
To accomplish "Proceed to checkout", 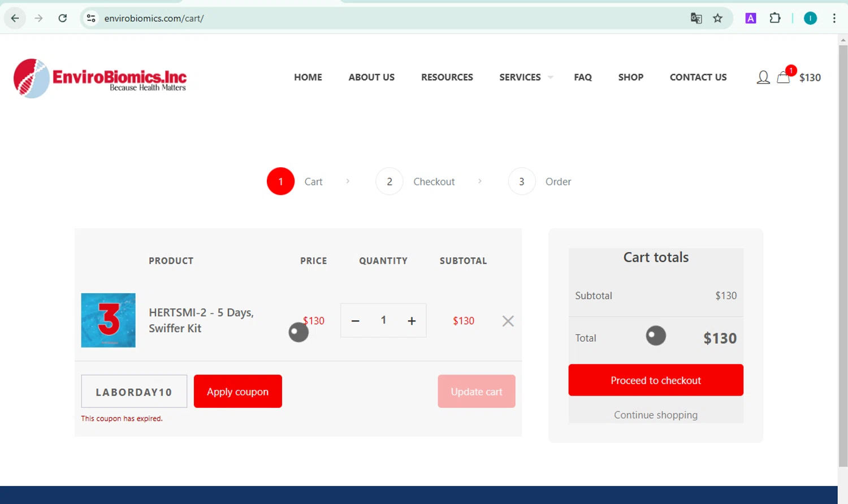I will [656, 380].
